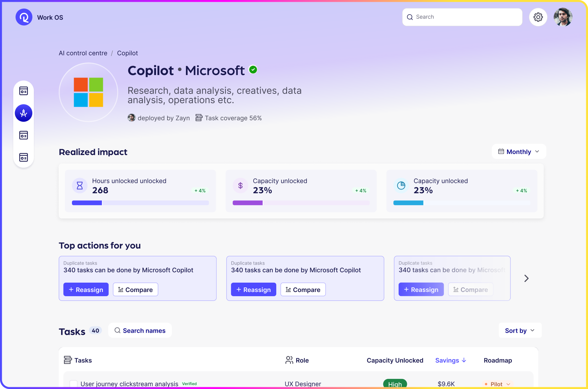Open the Monthly period dropdown

(518, 152)
